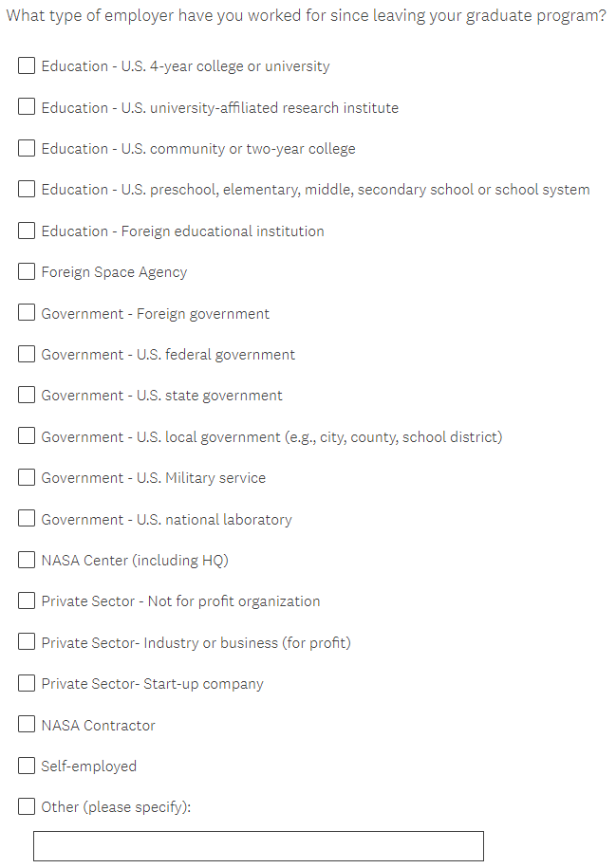Check the NASA Center (including HQ) box
This screenshot has height=868, width=616.
(x=28, y=560)
